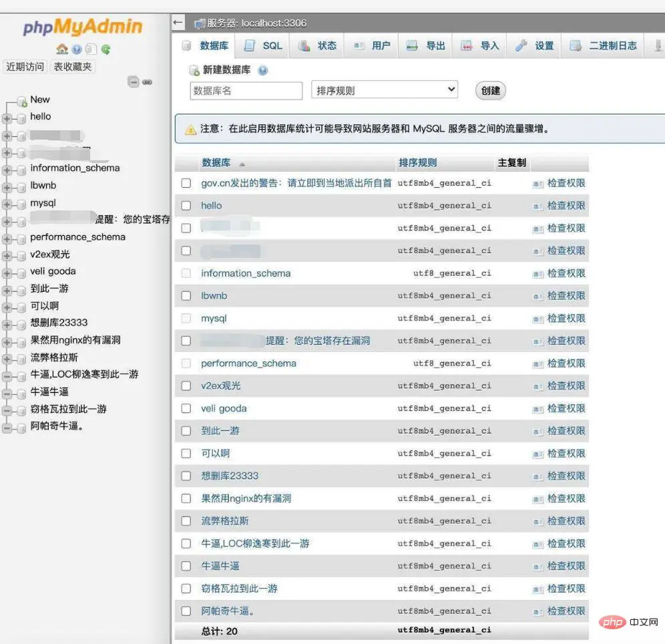Check the hello database checkbox

186,205
